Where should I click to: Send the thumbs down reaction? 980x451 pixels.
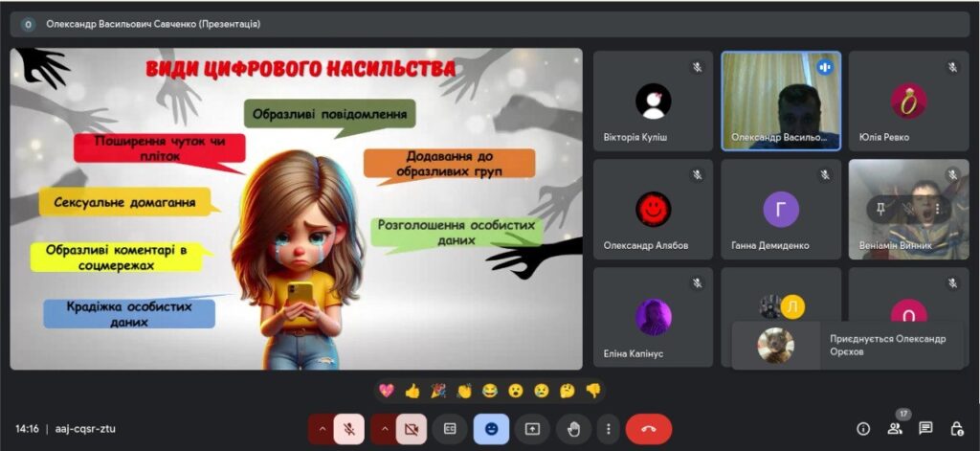pos(592,391)
